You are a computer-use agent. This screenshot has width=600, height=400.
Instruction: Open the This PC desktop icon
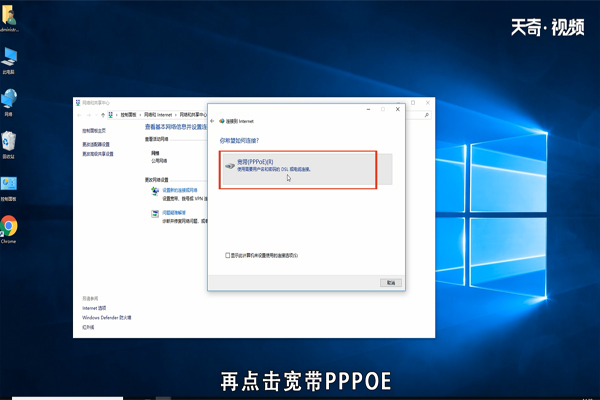click(8, 60)
